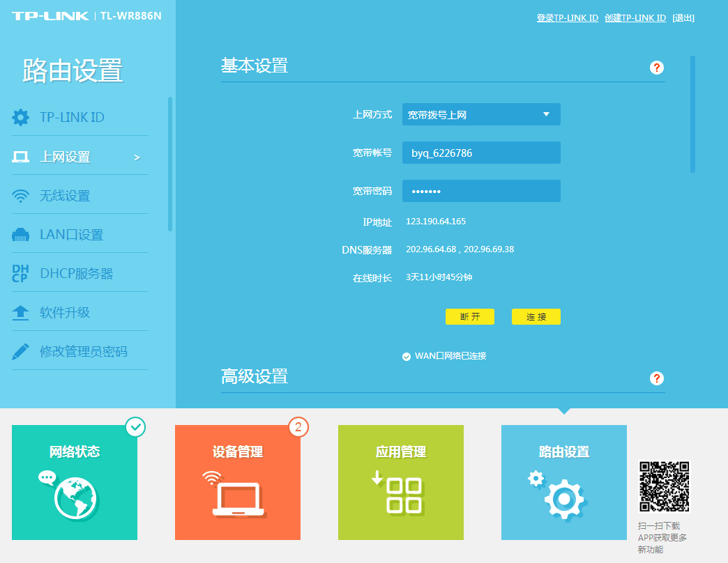Image resolution: width=728 pixels, height=563 pixels.
Task: Open help icon next to 高级设置
Action: tap(656, 378)
